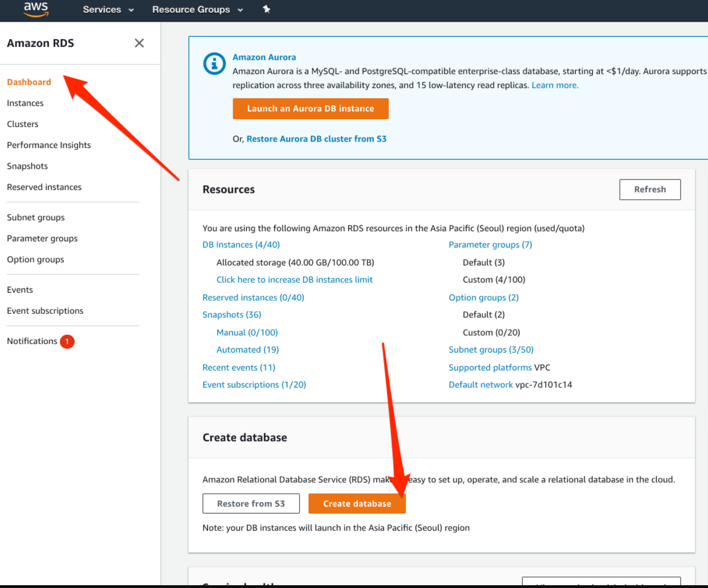Select the Default (2) option groups text

484,315
